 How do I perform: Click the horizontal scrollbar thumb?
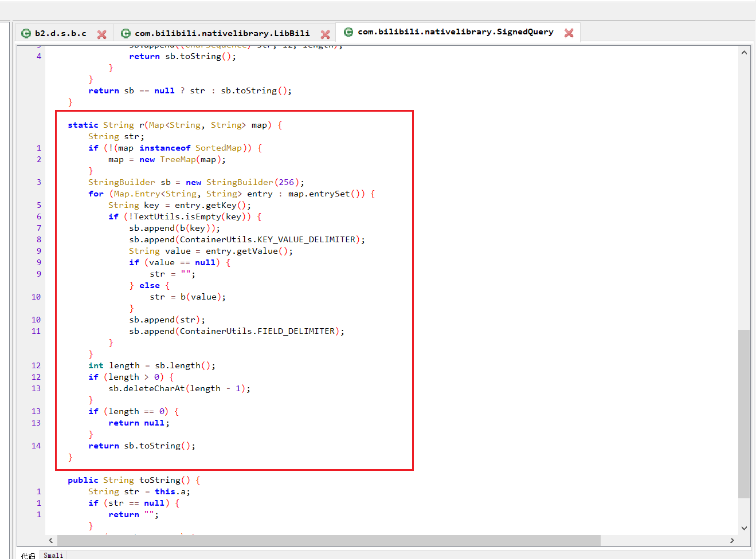pyautogui.click(x=329, y=540)
